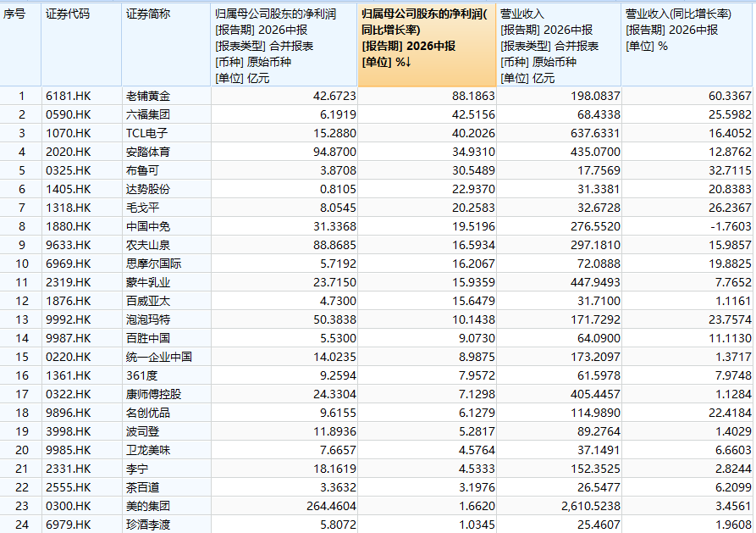756x533 pixels.
Task: Select the 序号 column header
Action: click(20, 46)
